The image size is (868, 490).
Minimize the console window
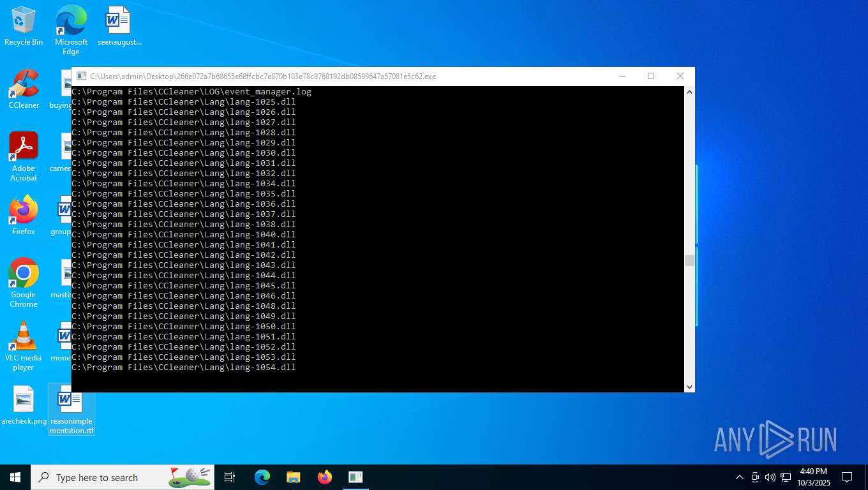point(622,76)
